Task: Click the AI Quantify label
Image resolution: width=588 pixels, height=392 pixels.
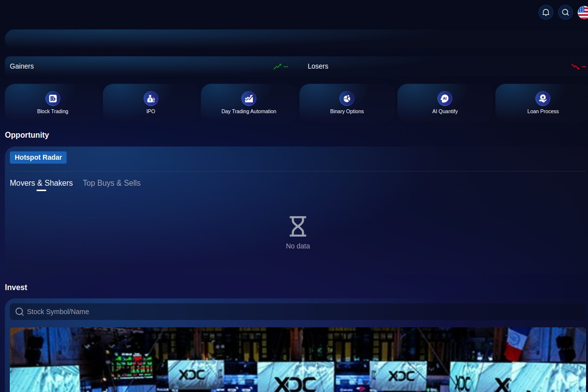Action: click(x=445, y=111)
